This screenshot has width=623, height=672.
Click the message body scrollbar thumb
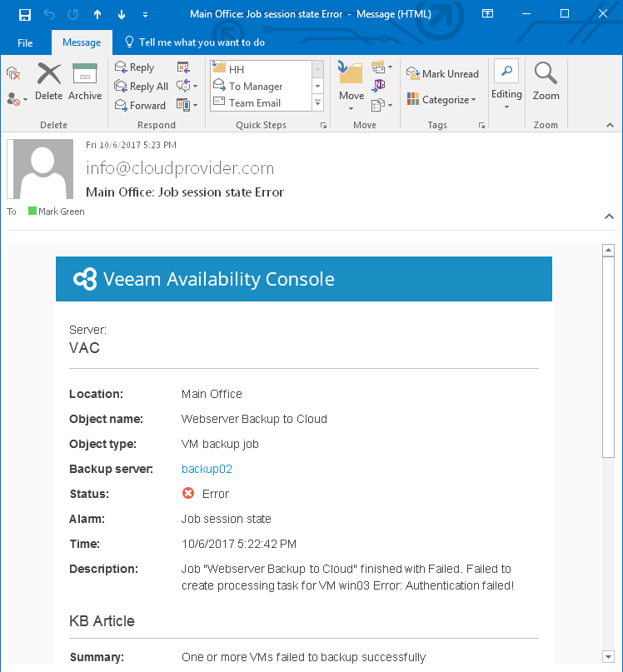point(608,357)
